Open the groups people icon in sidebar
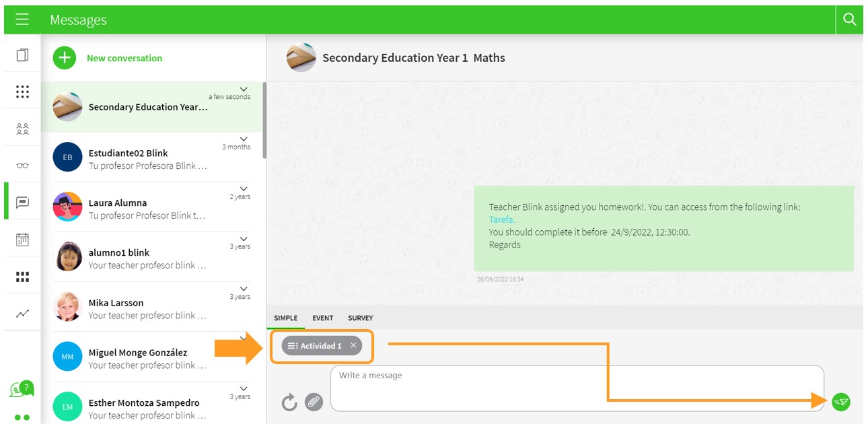The width and height of the screenshot is (868, 426). (x=22, y=129)
